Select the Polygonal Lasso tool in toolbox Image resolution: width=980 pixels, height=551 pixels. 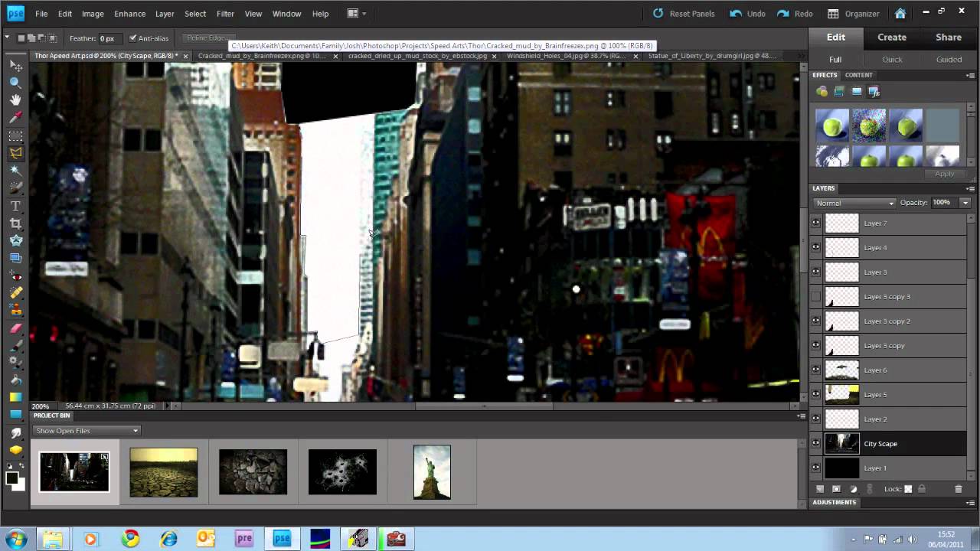click(x=15, y=153)
